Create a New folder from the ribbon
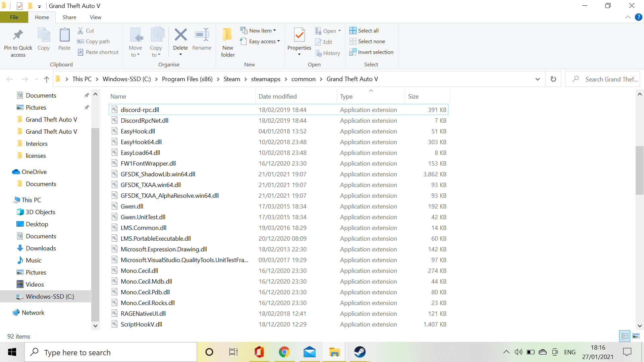The width and height of the screenshot is (644, 362). tap(227, 35)
